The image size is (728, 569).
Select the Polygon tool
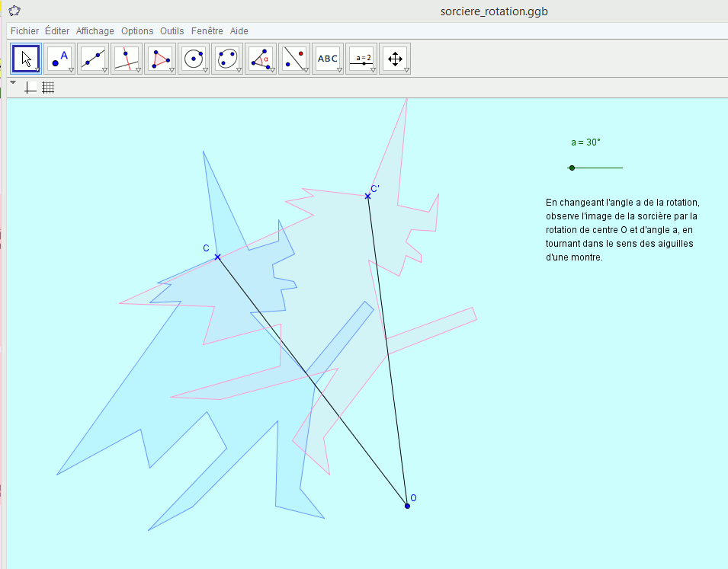[x=159, y=58]
